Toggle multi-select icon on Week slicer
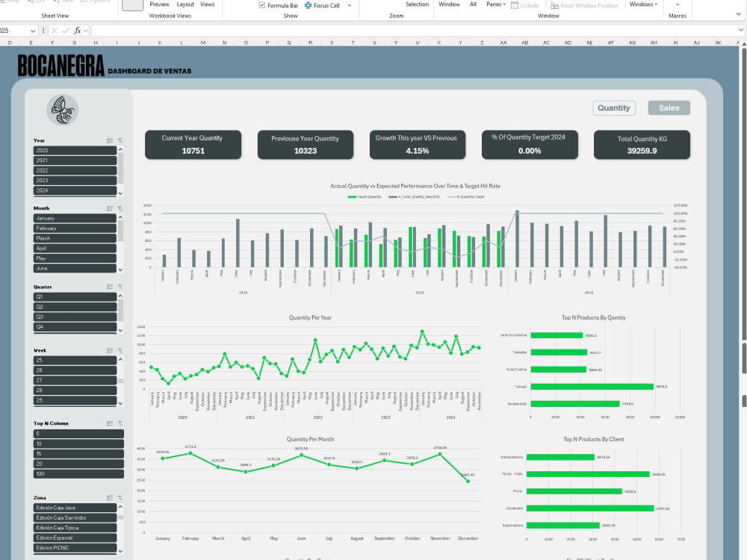747x560 pixels. coord(110,350)
